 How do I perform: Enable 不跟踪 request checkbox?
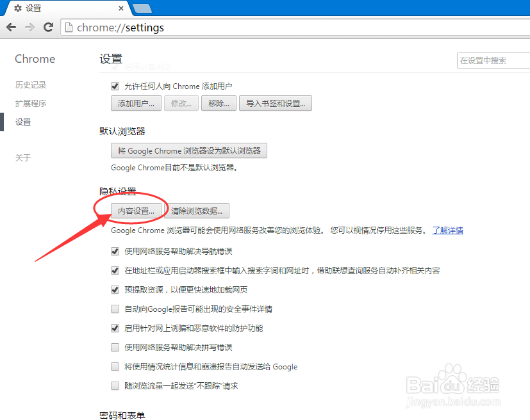pyautogui.click(x=115, y=385)
